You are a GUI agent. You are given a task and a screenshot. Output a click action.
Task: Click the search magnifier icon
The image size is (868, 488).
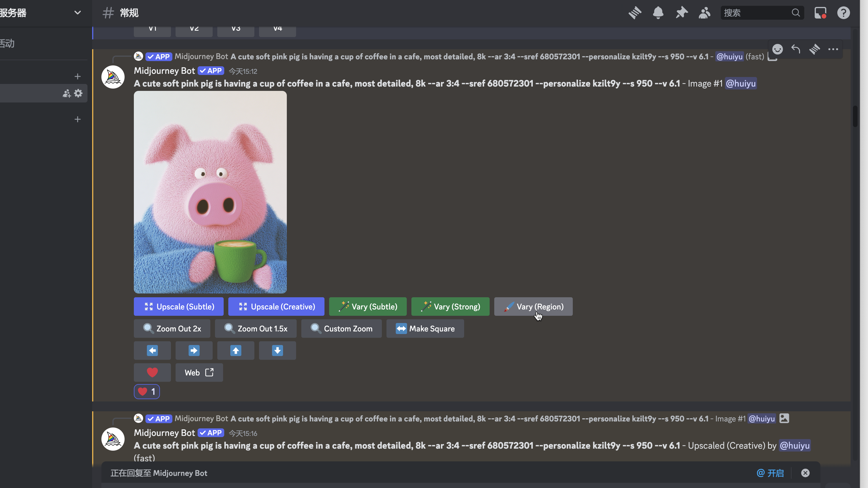796,13
